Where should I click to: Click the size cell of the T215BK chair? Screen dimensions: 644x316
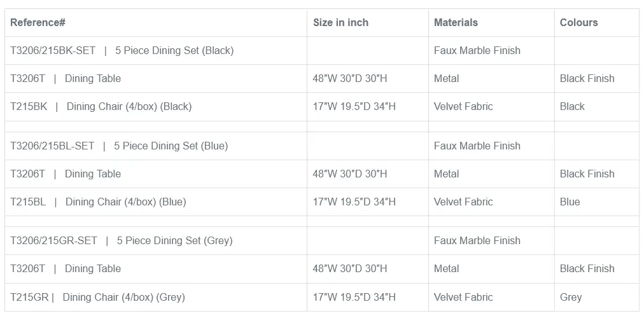(x=354, y=107)
